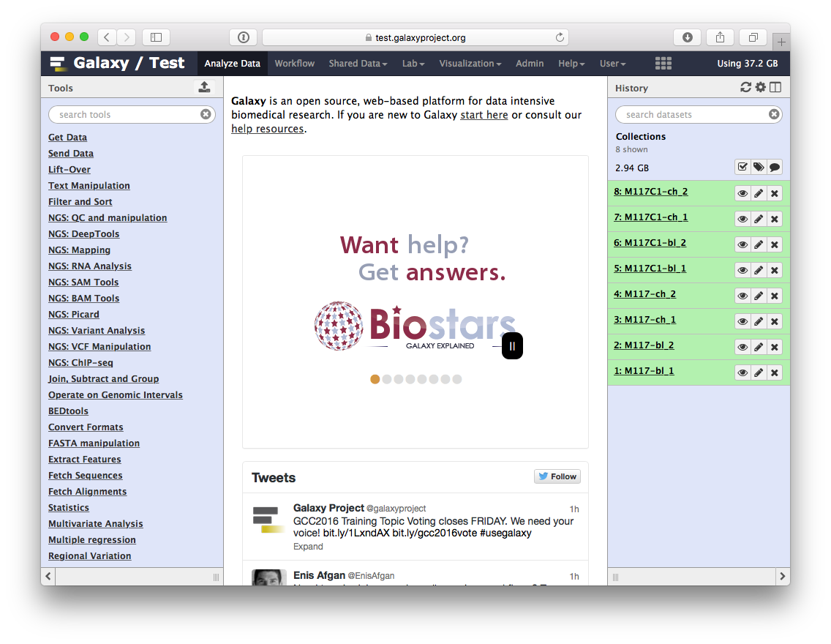Open history options gear menu

pyautogui.click(x=761, y=87)
